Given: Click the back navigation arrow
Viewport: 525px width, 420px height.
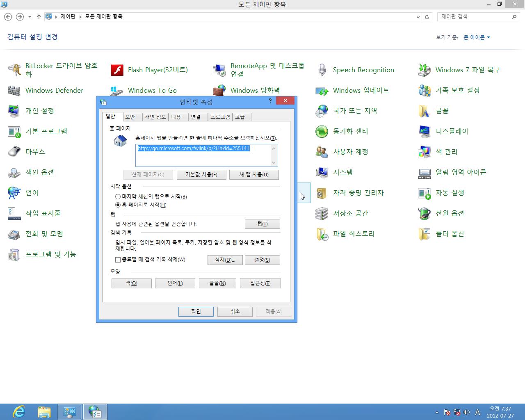Looking at the screenshot, I should click(8, 17).
